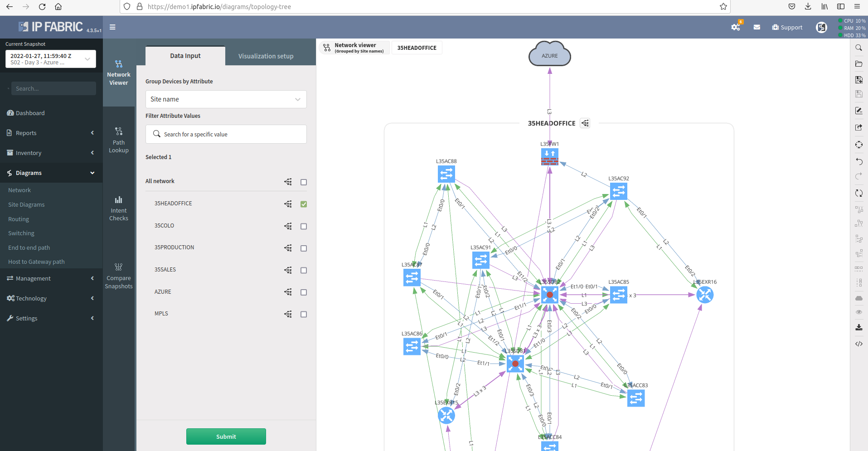
Task: Check the 35COLO checkbox
Action: point(304,226)
